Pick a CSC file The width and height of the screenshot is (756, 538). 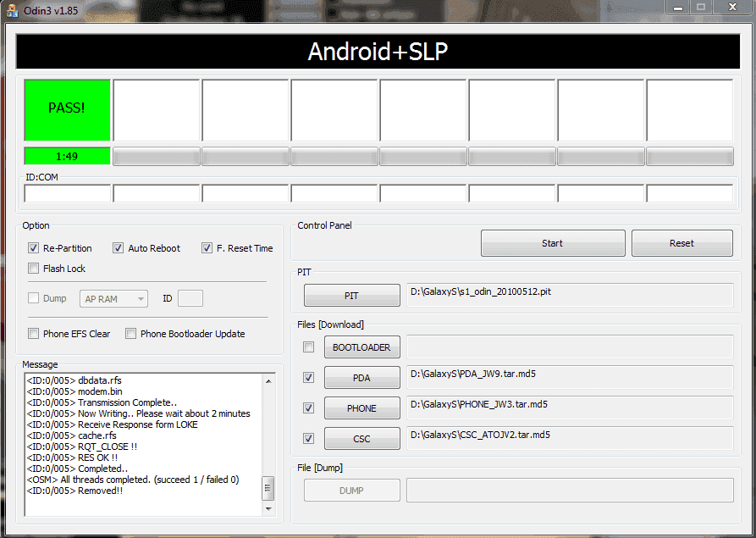(362, 438)
